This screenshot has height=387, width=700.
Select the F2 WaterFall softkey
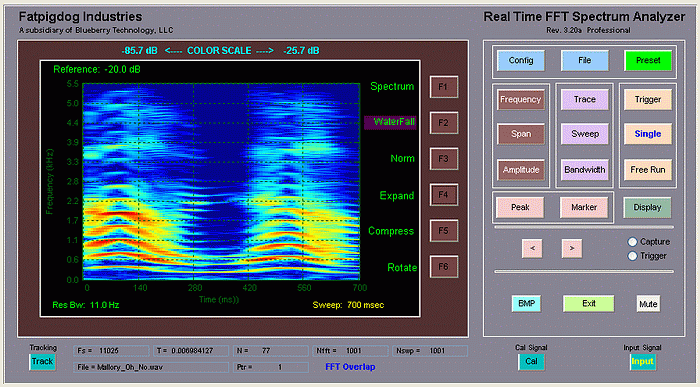(x=443, y=123)
